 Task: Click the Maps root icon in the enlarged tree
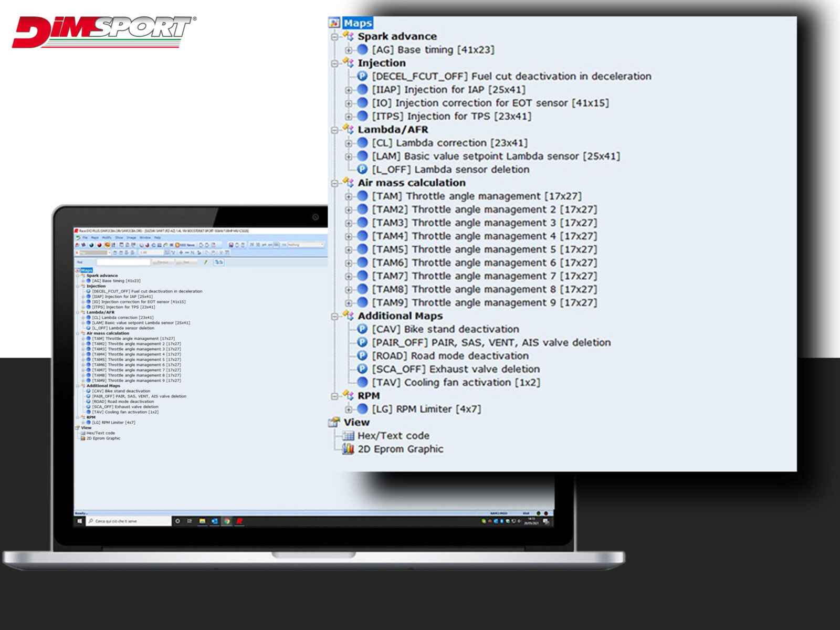[x=334, y=23]
